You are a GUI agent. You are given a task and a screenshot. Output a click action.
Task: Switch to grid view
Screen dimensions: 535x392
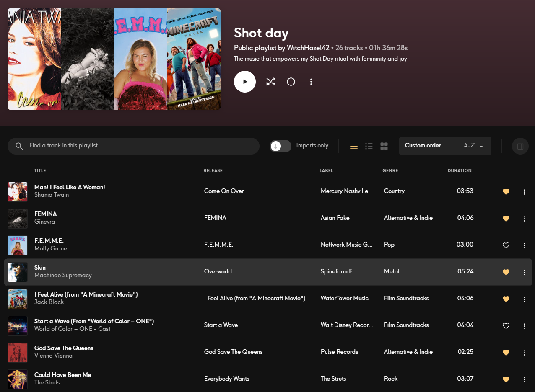[384, 146]
